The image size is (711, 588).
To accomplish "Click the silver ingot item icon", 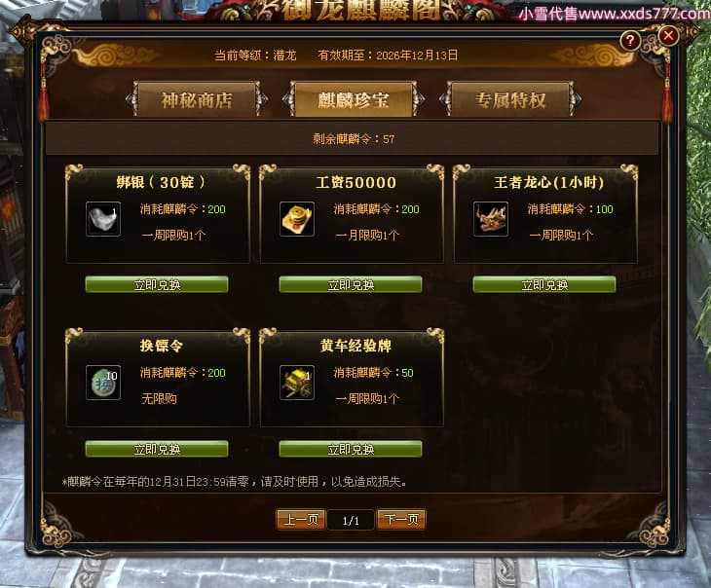I will [103, 219].
